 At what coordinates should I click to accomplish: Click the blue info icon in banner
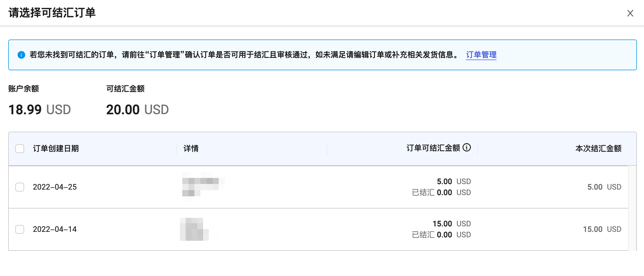coord(21,55)
